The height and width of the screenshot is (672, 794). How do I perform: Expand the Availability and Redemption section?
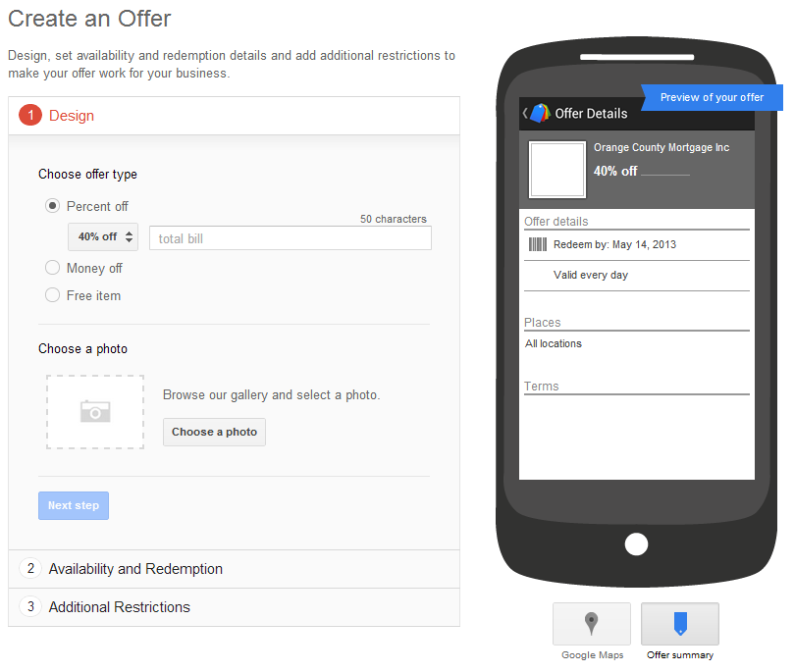[x=135, y=569]
